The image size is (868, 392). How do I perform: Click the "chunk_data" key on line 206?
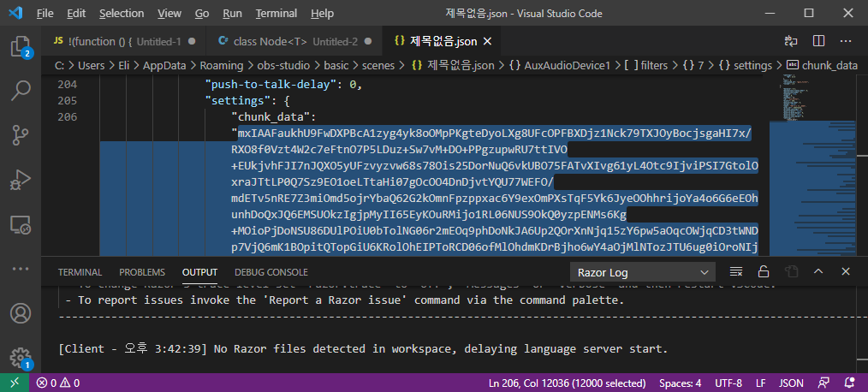coord(273,116)
